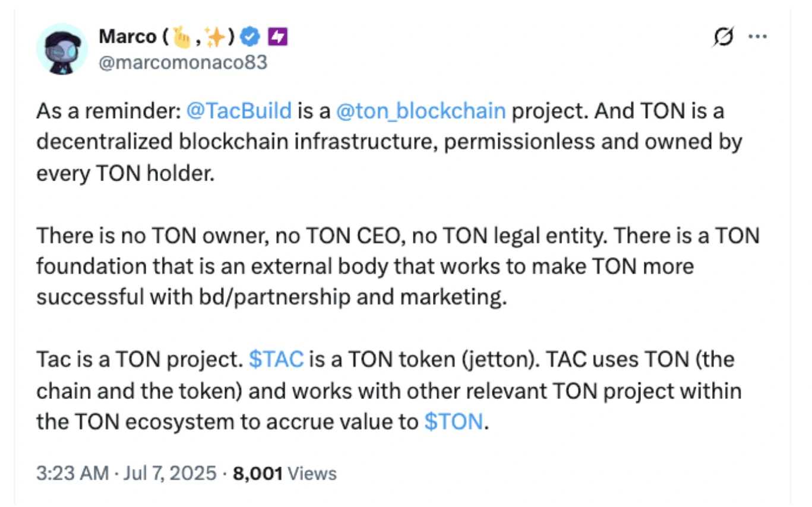Image resolution: width=812 pixels, height=507 pixels.
Task: Click the 'There is no TON owner' paragraph
Action: [x=398, y=267]
